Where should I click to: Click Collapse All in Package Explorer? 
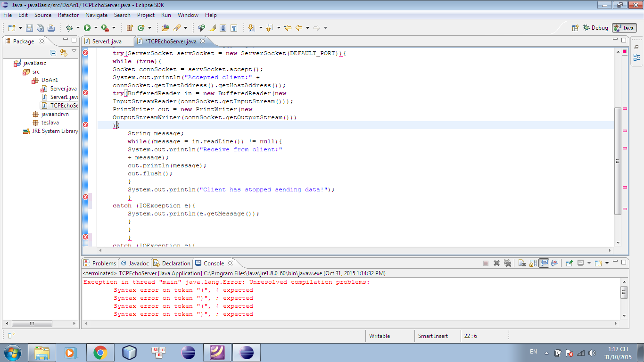(x=53, y=53)
